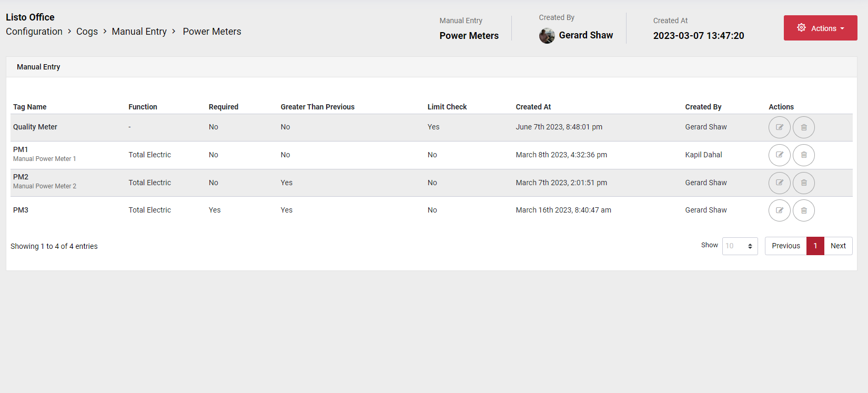
Task: Go to Configuration in the breadcrumb
Action: (34, 32)
